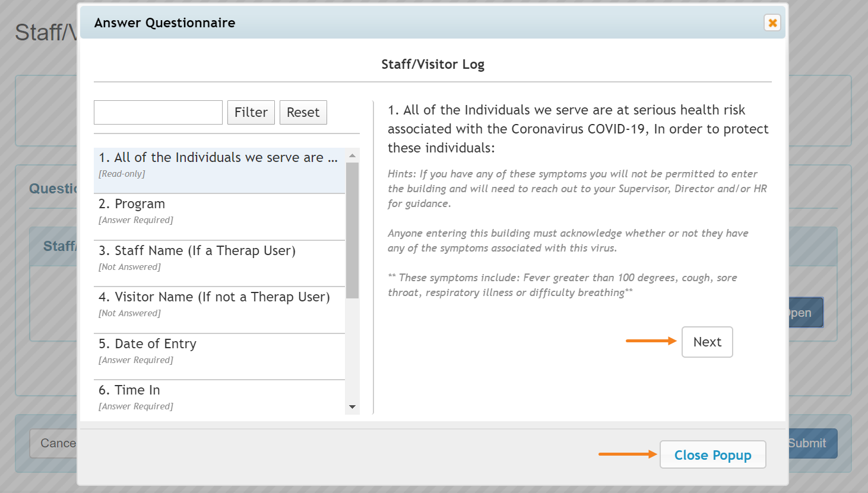Click the Answer Questionnaire title bar
Viewport: 868px width, 493px height.
pos(416,23)
